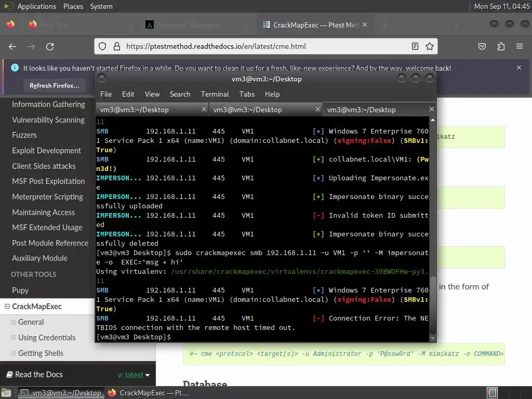
Task: Switch to the second terminal tab
Action: point(265,110)
